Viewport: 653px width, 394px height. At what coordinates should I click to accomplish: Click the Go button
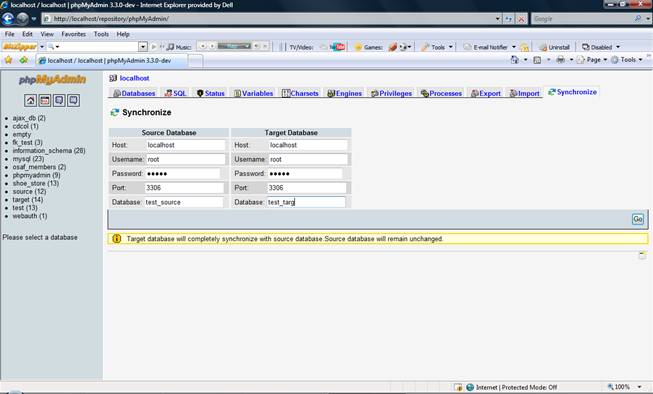[638, 219]
